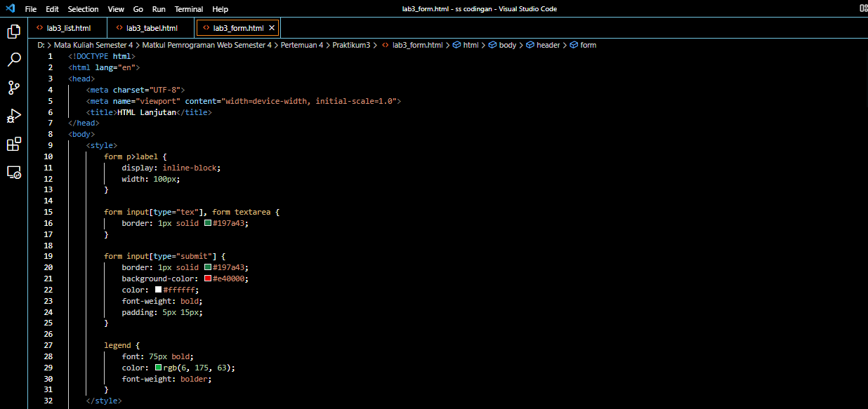Open the Terminal menu
Viewport: 868px width, 409px height.
tap(188, 8)
